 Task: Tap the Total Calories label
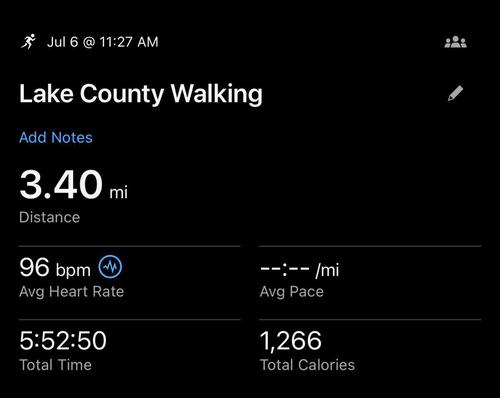[x=307, y=365]
